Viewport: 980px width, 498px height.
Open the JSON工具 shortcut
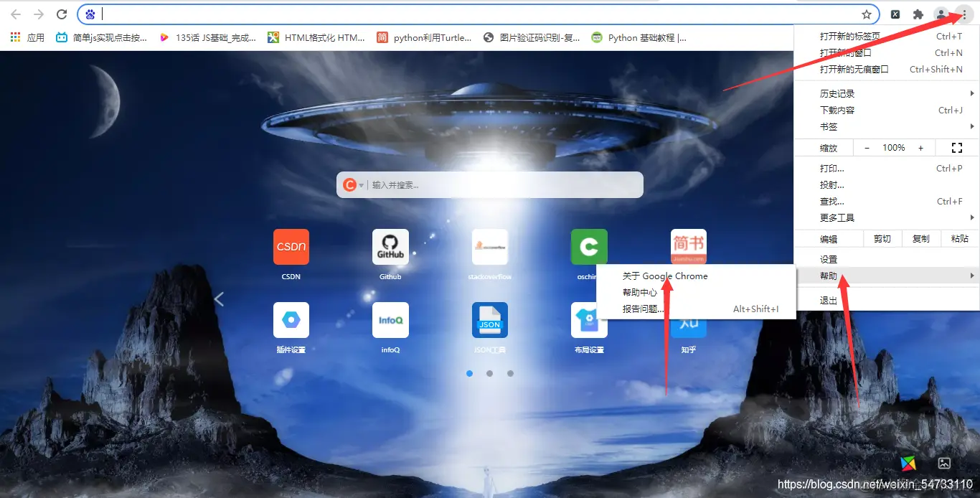coord(489,319)
